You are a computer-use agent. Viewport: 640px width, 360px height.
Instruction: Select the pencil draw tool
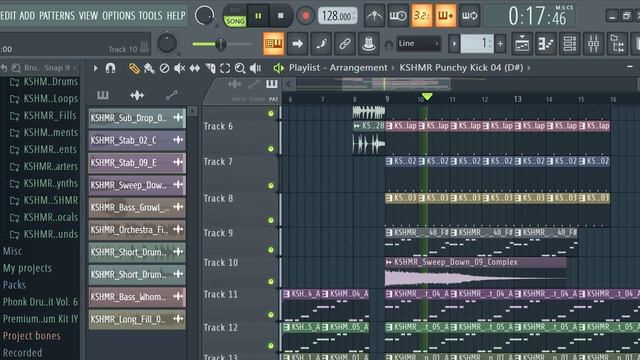tap(134, 68)
